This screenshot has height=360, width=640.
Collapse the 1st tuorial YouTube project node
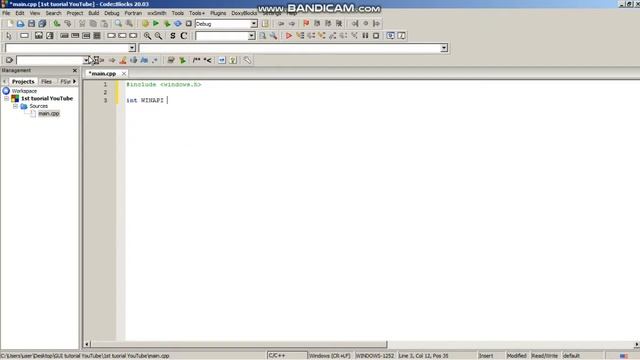coord(7,98)
